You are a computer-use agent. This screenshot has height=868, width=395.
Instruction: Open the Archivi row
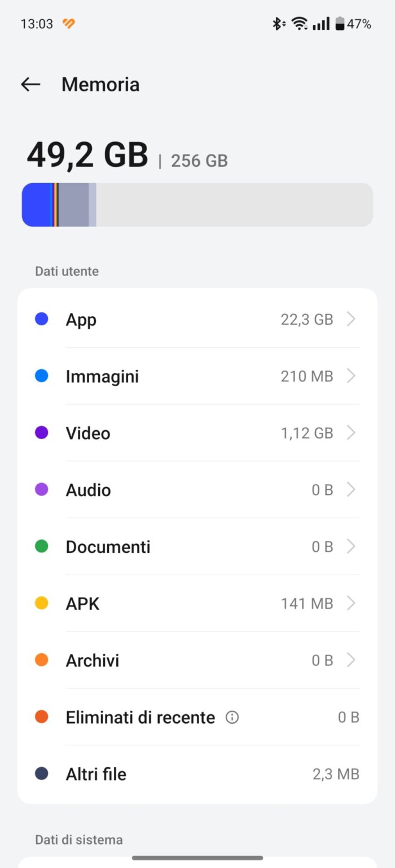coord(197,660)
